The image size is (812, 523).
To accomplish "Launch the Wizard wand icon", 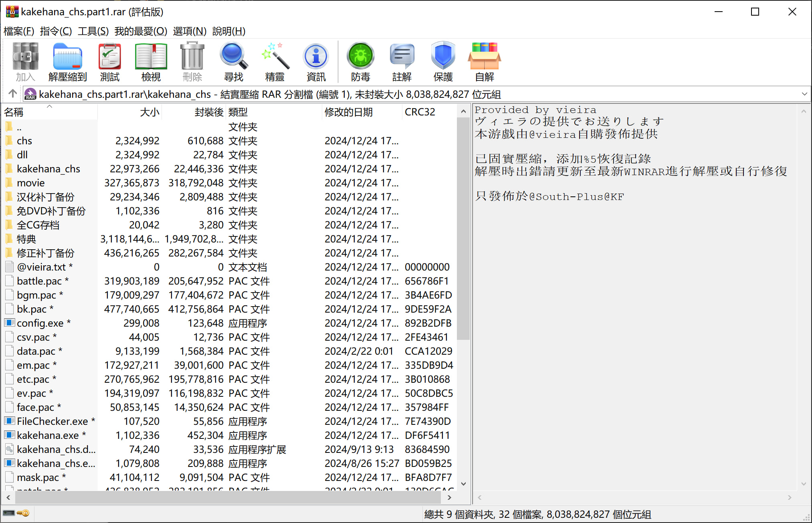I will (x=275, y=62).
